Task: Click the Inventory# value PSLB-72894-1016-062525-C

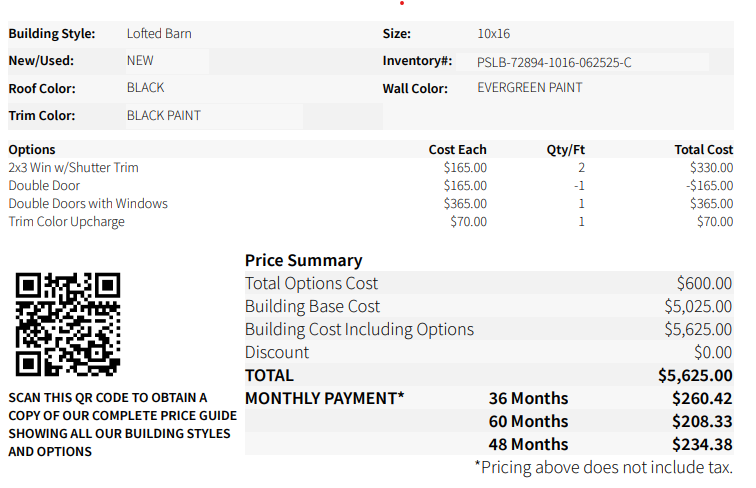Action: pos(554,62)
